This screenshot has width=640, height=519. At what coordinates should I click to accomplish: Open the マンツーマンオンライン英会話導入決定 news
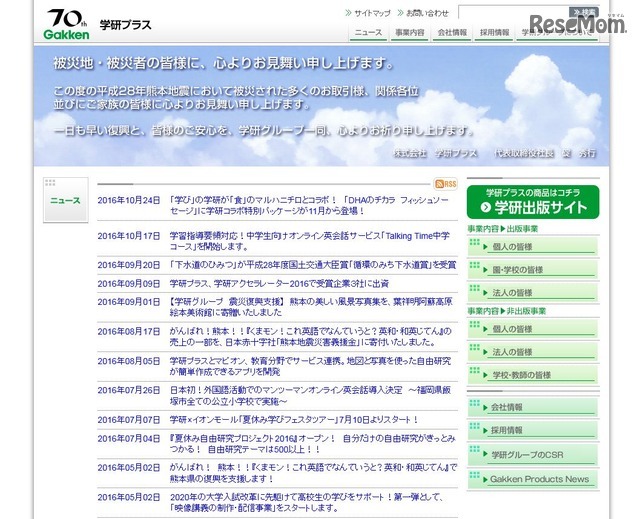pyautogui.click(x=311, y=396)
